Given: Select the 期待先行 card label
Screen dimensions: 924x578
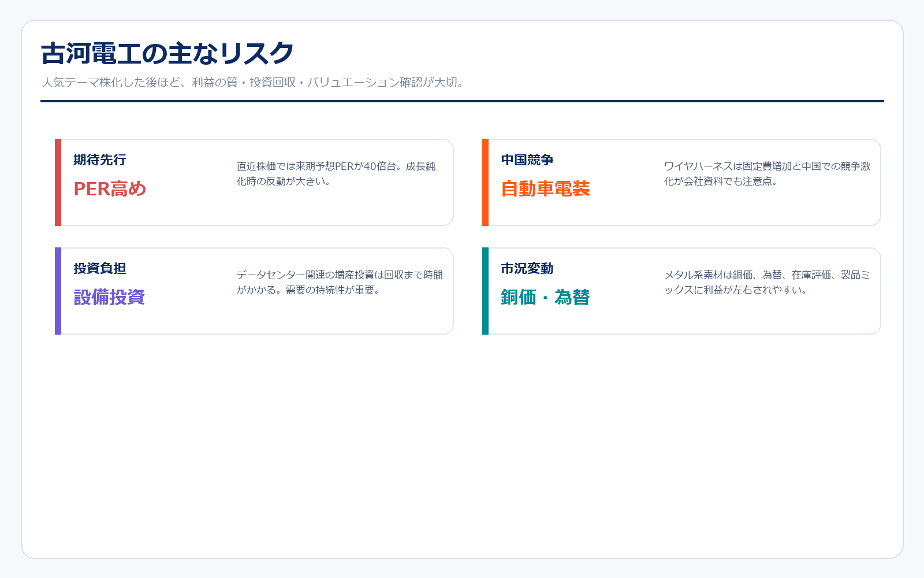Looking at the screenshot, I should pyautogui.click(x=100, y=160).
